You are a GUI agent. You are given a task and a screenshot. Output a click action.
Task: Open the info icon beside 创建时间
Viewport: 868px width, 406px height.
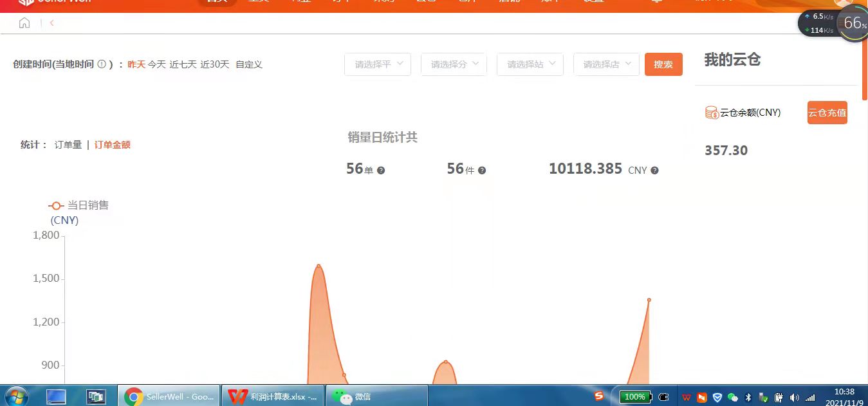tap(102, 64)
